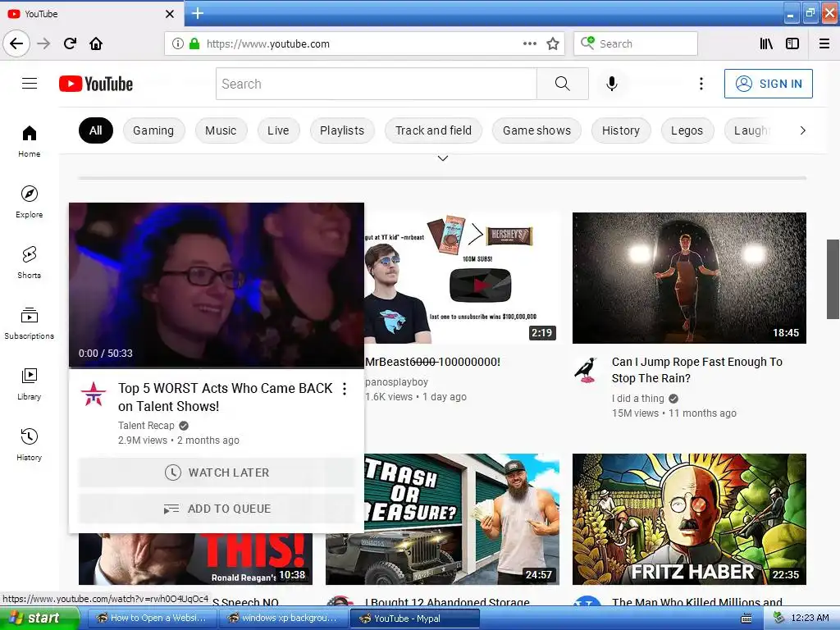Open Talent Recap channel name link
The width and height of the screenshot is (840, 630).
pos(146,426)
